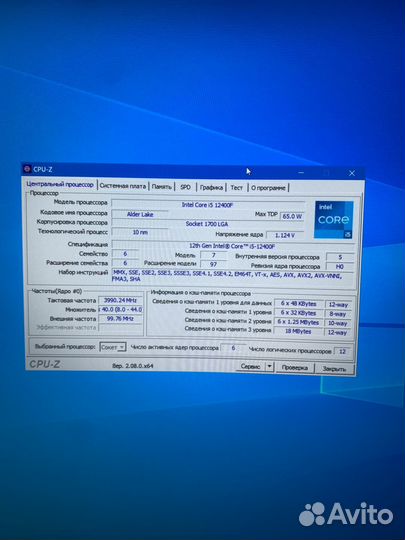
Task: Close the CPU-Z window
Action: pyautogui.click(x=352, y=173)
